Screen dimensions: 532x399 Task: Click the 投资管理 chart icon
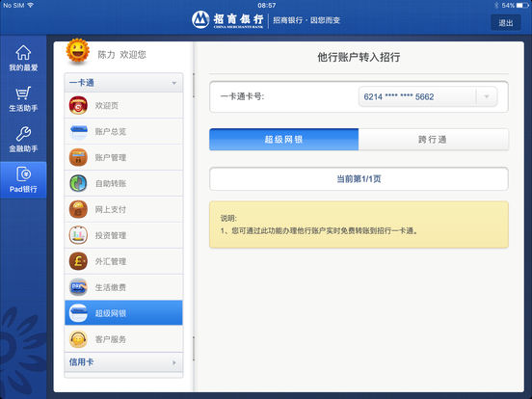pos(78,235)
